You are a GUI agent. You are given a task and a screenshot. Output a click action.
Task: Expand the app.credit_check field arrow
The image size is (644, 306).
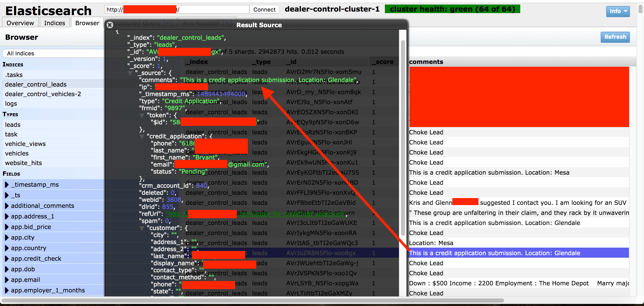pyautogui.click(x=7, y=259)
